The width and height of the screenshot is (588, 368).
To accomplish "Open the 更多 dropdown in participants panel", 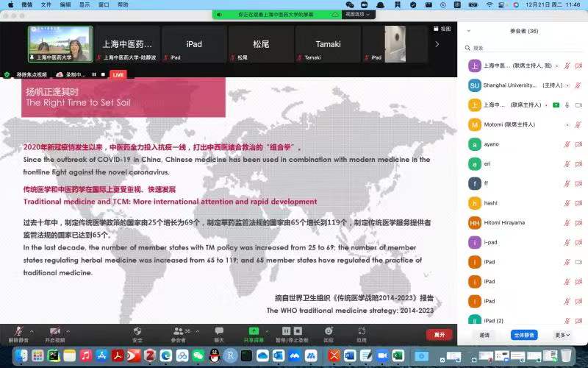I will point(562,335).
